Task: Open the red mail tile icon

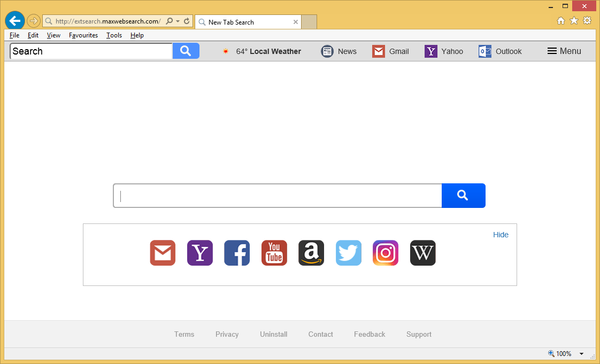Action: point(163,253)
